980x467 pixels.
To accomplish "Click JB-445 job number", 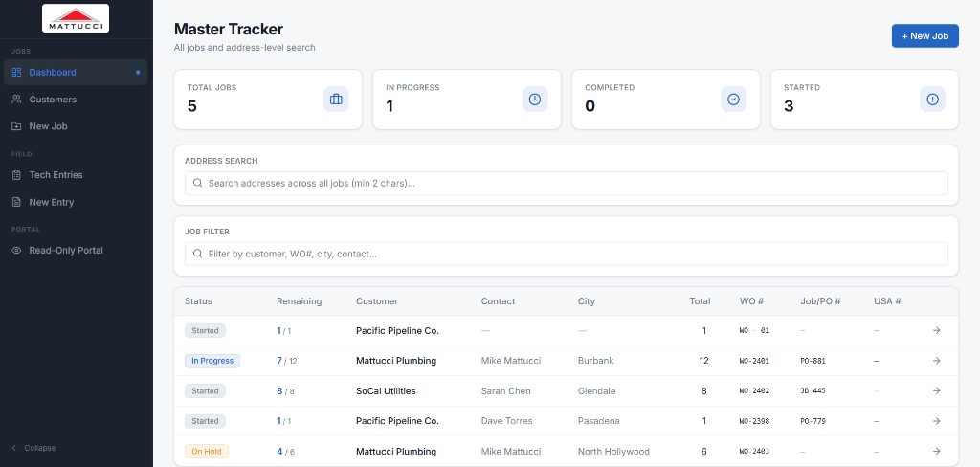I will pos(813,390).
